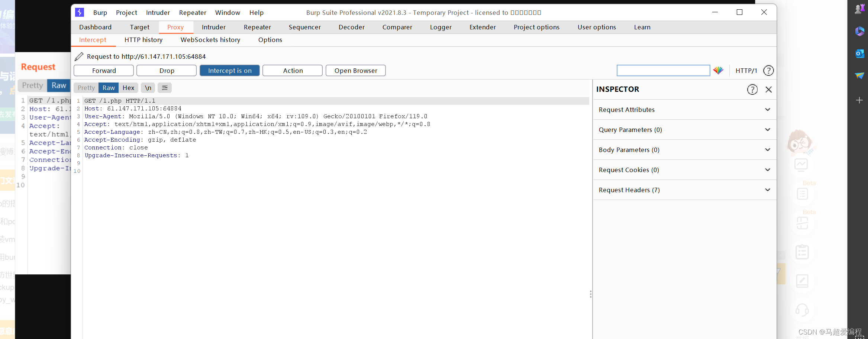Open the Burp menu

click(x=100, y=13)
